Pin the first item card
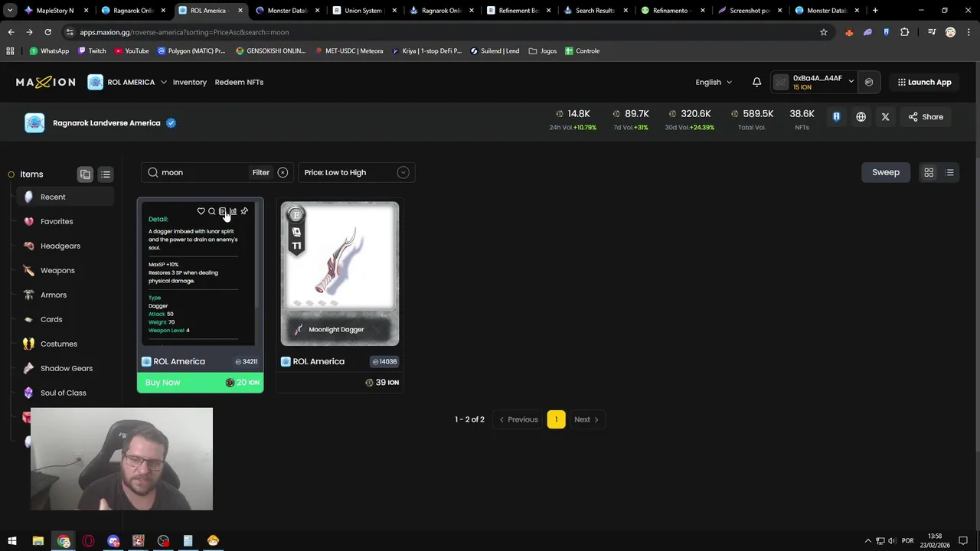This screenshot has width=980, height=551. tap(244, 211)
